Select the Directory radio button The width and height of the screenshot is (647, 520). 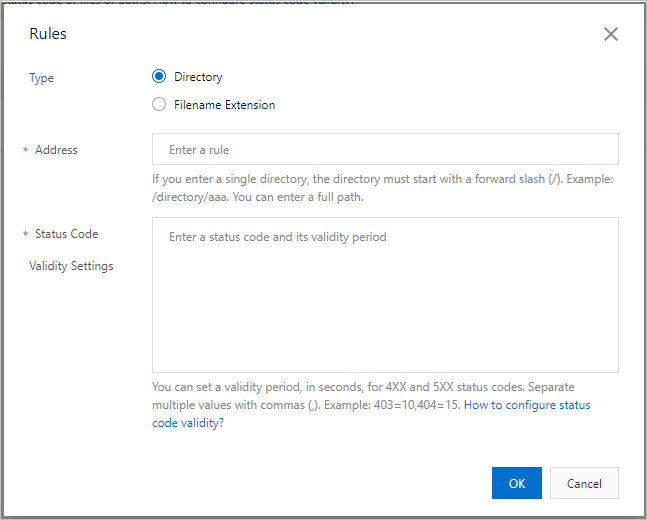click(x=159, y=77)
